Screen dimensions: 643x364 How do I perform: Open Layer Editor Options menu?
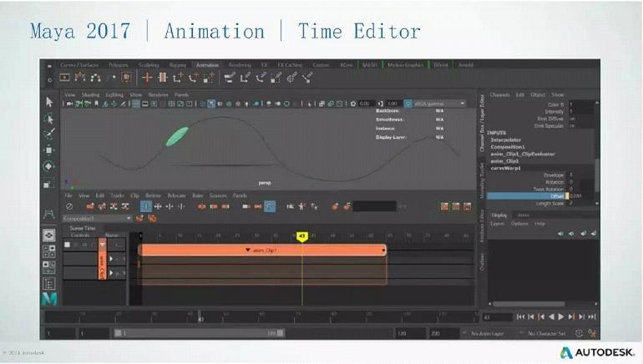click(519, 224)
